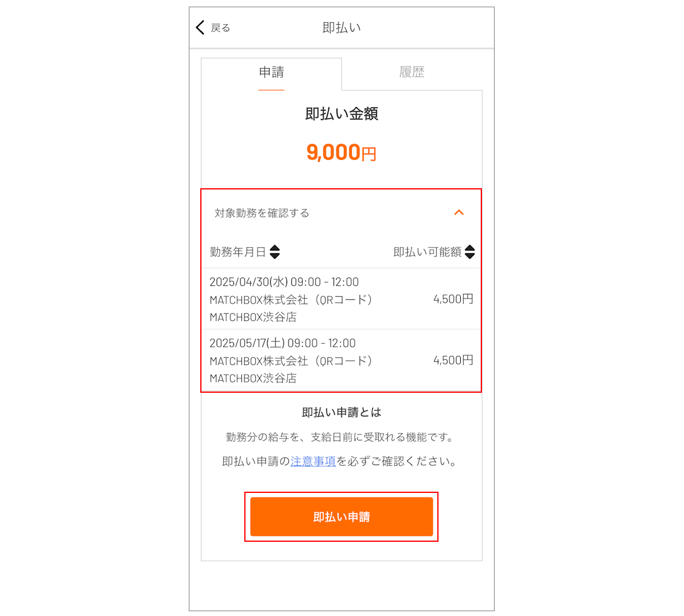This screenshot has width=684, height=616.
Task: Tap the back arrow chevron icon
Action: pos(200,28)
